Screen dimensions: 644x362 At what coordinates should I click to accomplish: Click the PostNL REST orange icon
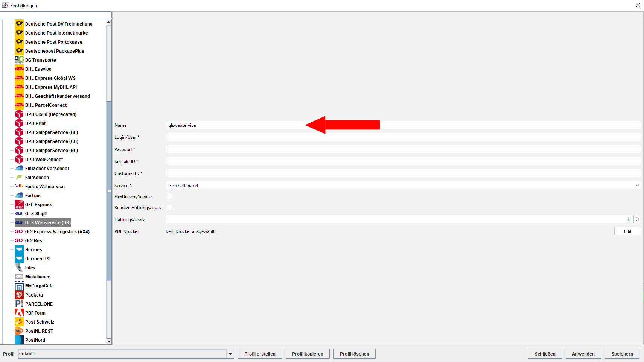pos(19,331)
